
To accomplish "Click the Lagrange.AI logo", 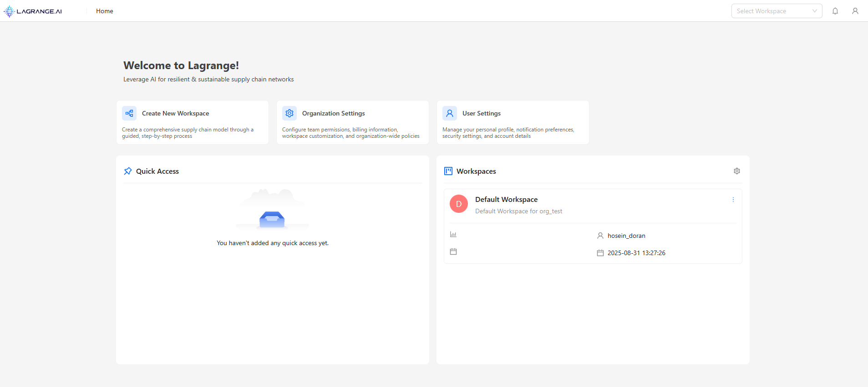I will (x=33, y=11).
